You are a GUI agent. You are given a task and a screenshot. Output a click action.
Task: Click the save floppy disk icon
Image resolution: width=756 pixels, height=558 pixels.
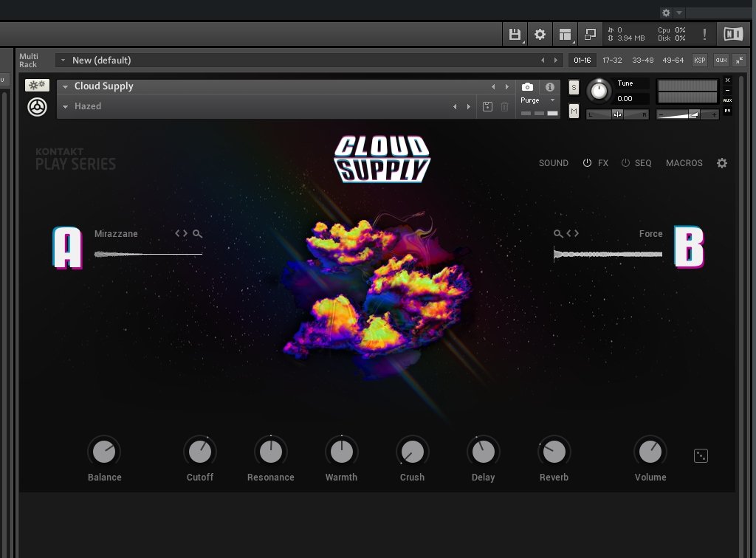(515, 34)
